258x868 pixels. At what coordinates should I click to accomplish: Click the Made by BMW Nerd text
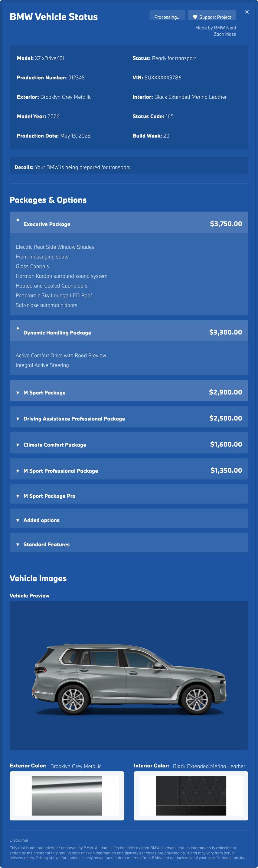(x=216, y=28)
